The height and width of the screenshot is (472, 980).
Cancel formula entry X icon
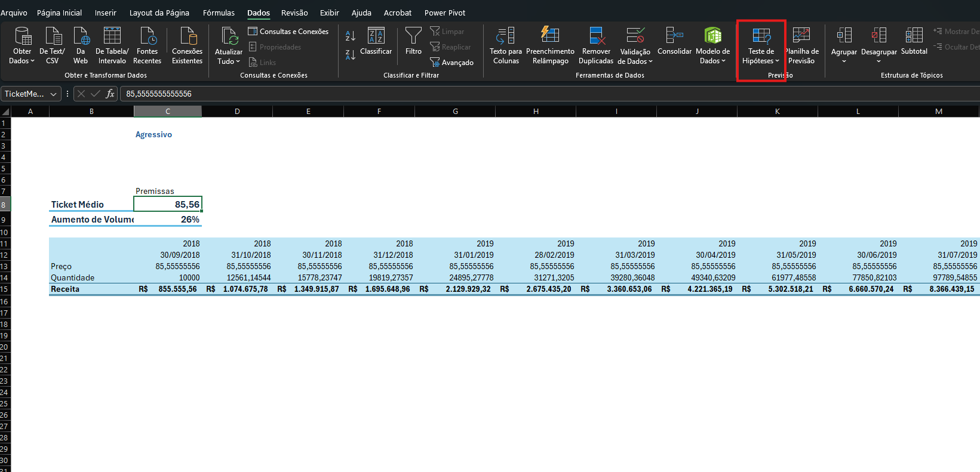tap(81, 94)
